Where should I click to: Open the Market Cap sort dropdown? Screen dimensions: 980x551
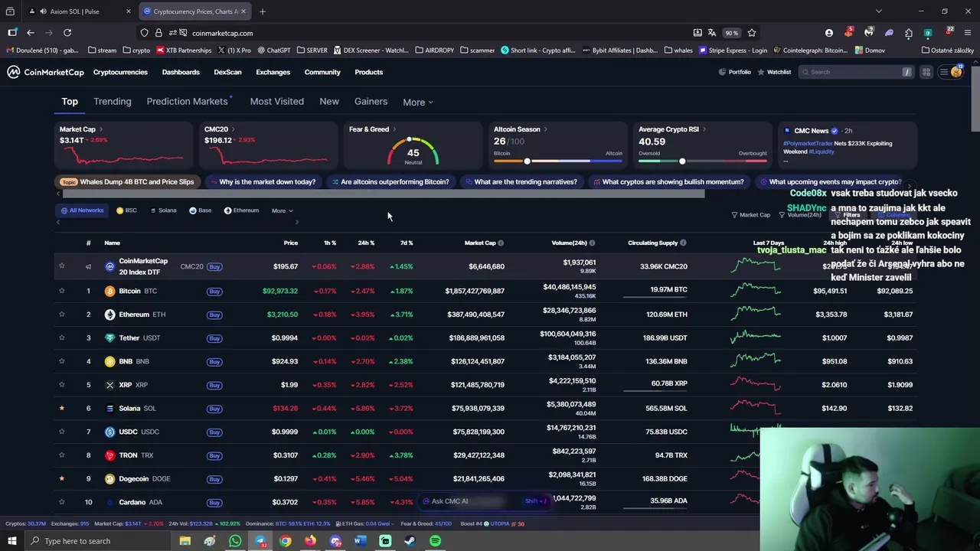[750, 215]
